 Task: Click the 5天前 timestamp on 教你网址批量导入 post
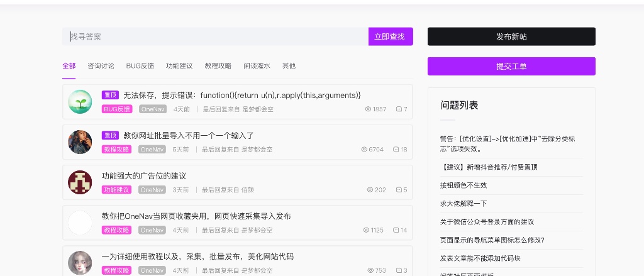[180, 149]
